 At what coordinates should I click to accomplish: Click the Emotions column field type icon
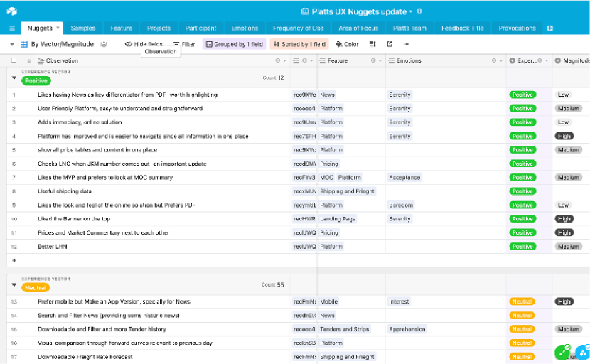[x=392, y=60]
